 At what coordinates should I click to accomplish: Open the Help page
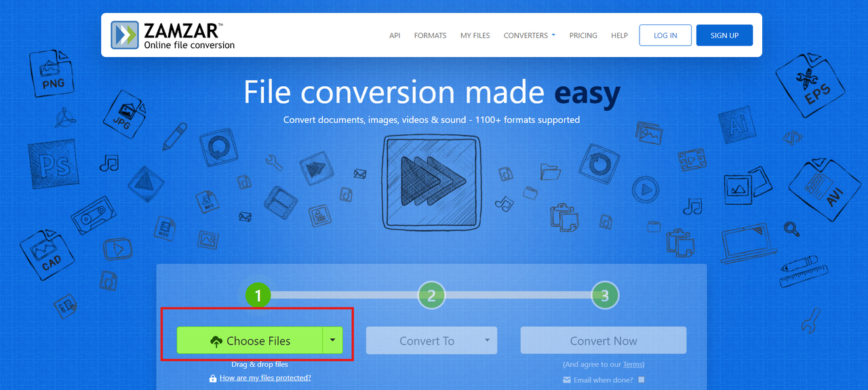tap(619, 35)
